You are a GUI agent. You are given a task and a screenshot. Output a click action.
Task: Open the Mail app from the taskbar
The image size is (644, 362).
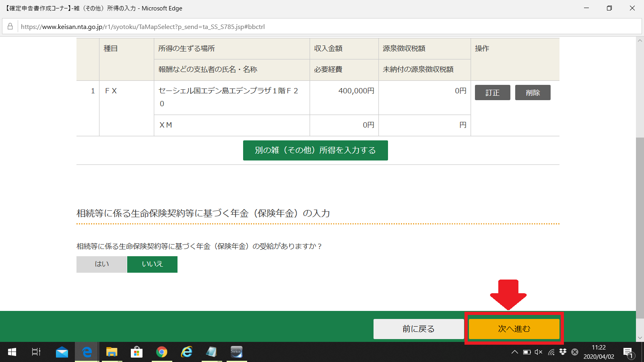pos(61,352)
